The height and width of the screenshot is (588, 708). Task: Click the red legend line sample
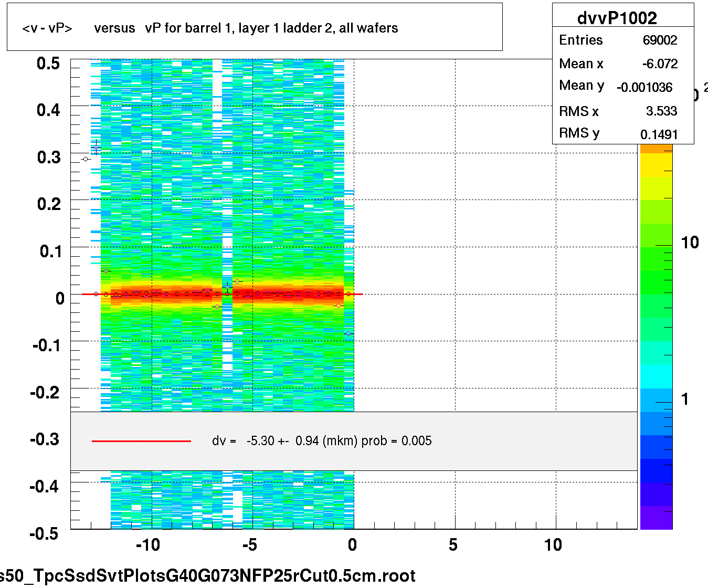tap(141, 441)
